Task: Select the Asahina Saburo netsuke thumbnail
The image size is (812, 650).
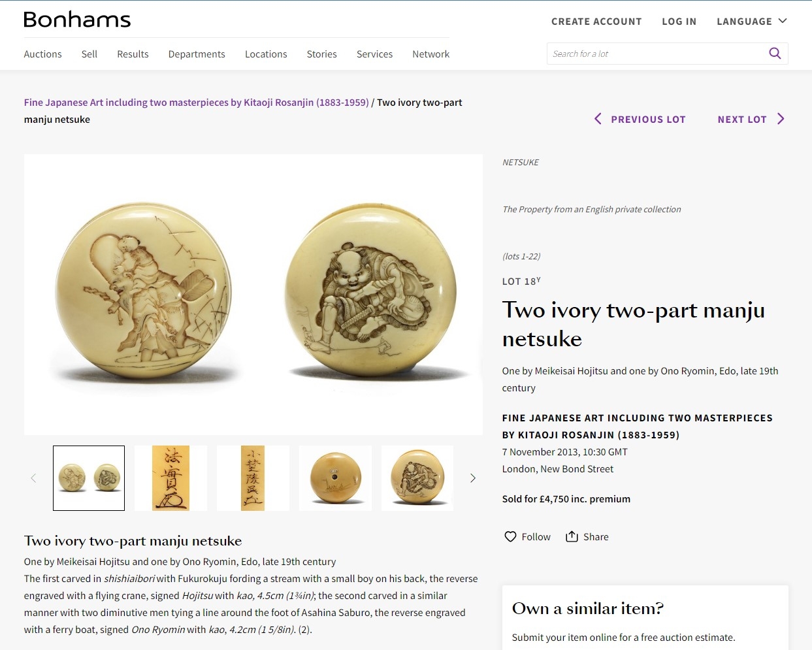Action: (417, 478)
